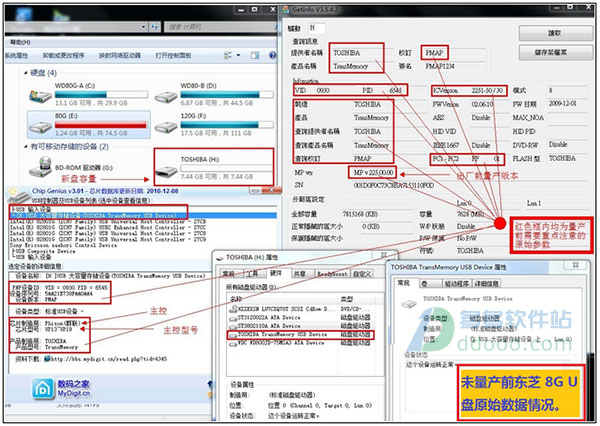
Task: Click the GetInfo app icon in title bar
Action: 286,10
